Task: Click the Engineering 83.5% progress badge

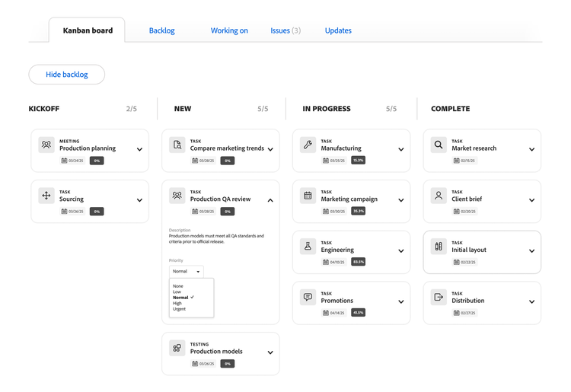Action: point(358,262)
